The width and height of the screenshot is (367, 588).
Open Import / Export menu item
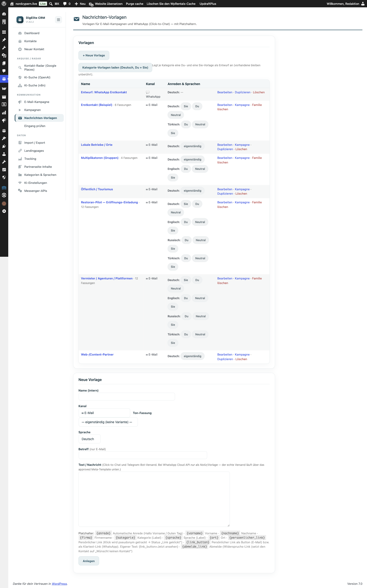point(34,143)
